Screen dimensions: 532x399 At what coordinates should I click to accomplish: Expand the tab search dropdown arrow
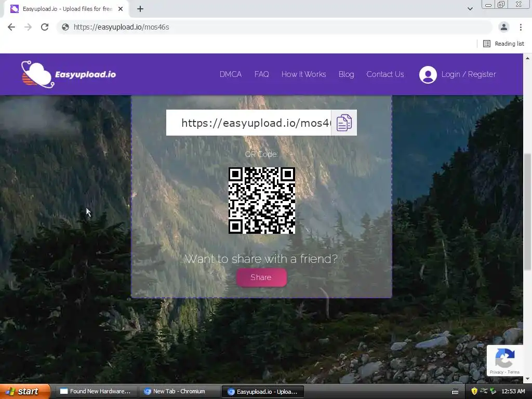click(x=470, y=9)
